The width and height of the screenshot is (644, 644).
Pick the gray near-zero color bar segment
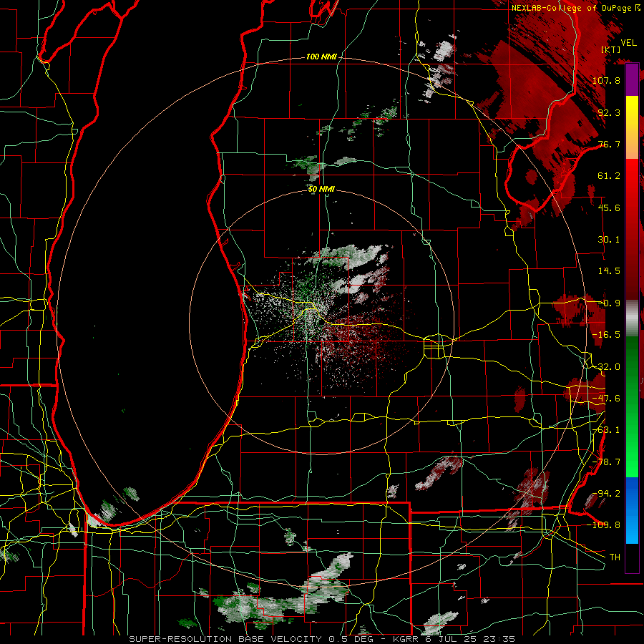pyautogui.click(x=632, y=318)
